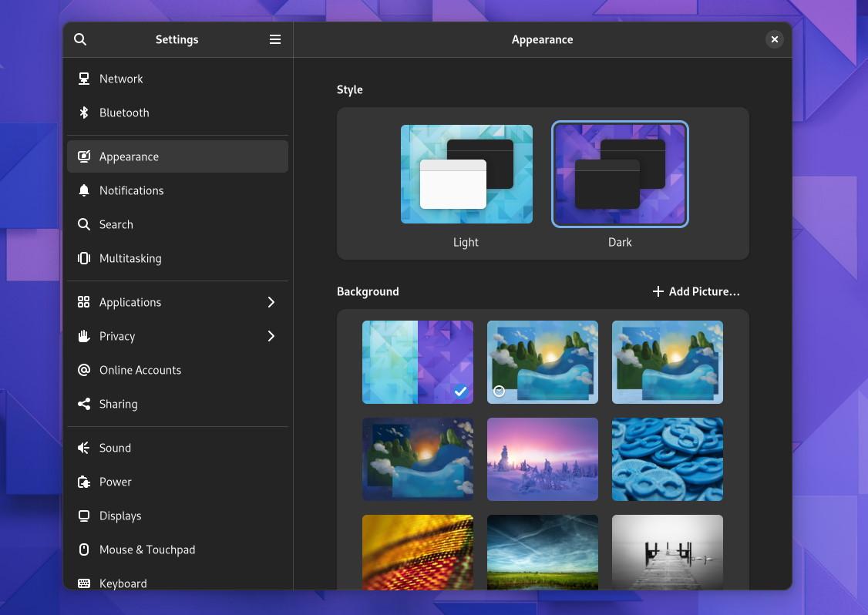The image size is (868, 615).
Task: Expand the Privacy section
Action: [177, 336]
